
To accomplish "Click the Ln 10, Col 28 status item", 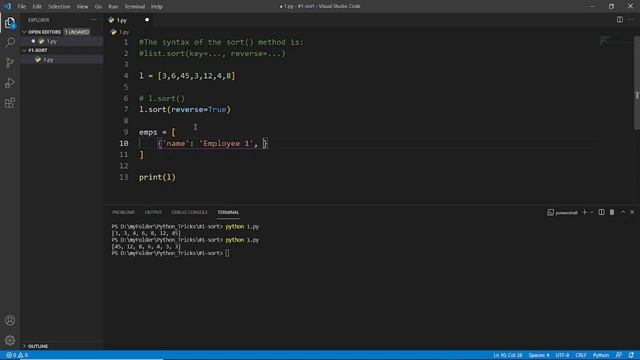I will point(508,355).
